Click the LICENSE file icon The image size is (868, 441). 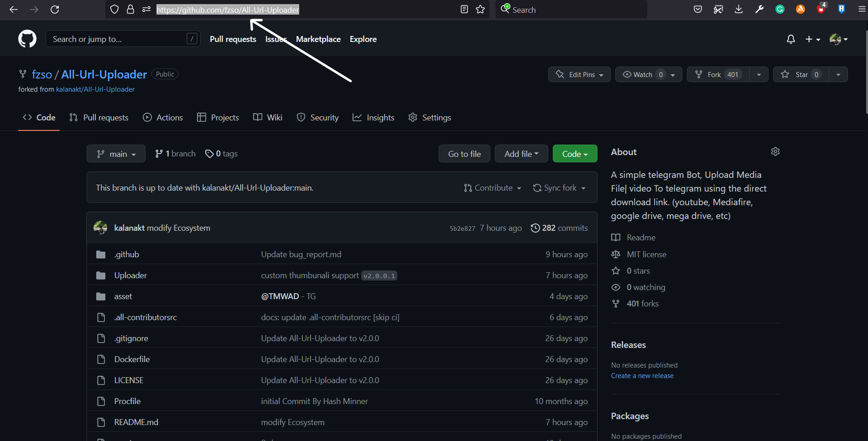pos(101,380)
